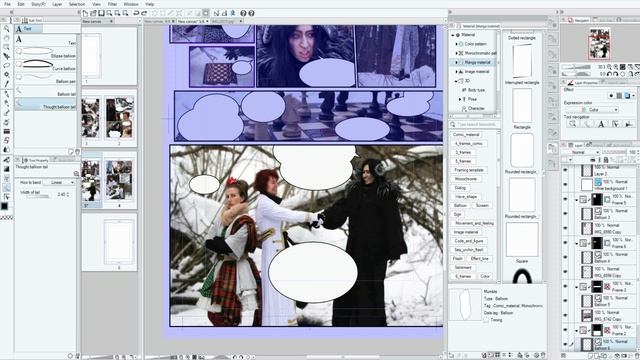Hide the White background 1 layer
This screenshot has height=360, width=640.
(x=565, y=184)
